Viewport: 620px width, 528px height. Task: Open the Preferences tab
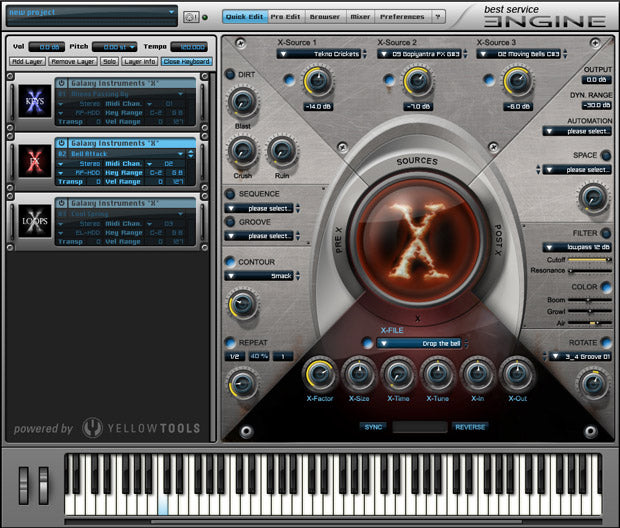pos(402,17)
